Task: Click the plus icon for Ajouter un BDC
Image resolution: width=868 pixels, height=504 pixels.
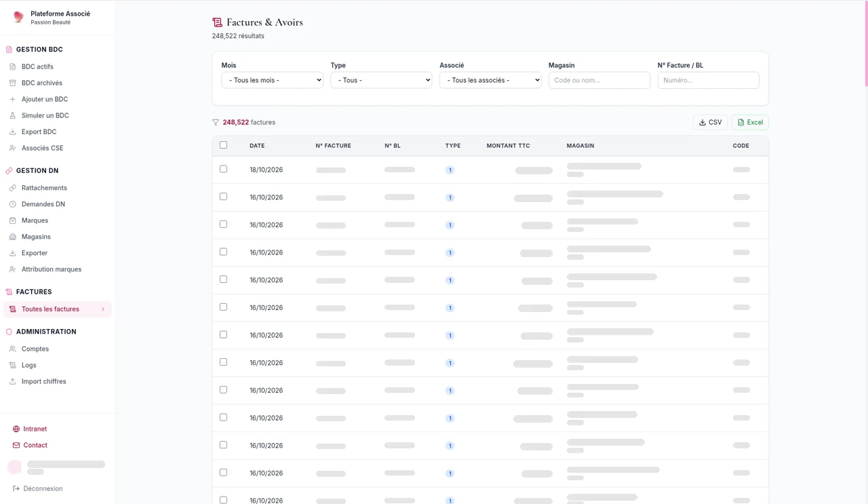Action: (12, 99)
